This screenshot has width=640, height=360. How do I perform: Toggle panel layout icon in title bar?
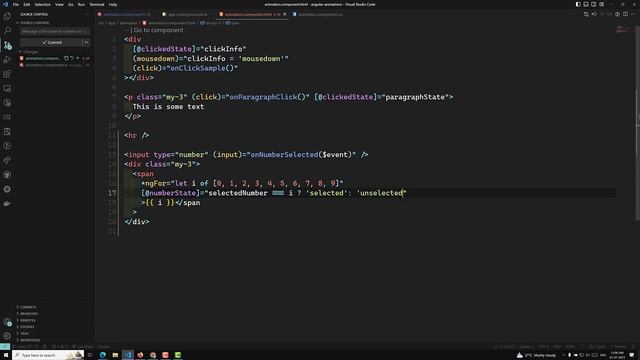[x=586, y=4]
